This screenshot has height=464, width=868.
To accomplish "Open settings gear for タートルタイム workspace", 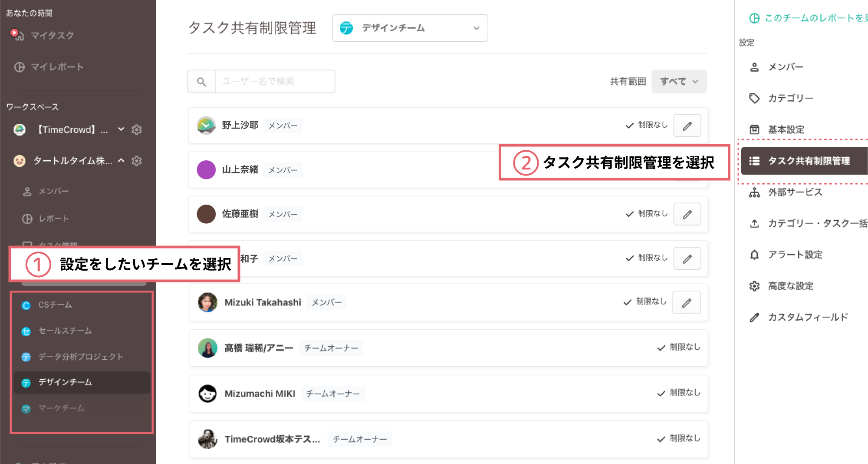I will (x=137, y=161).
